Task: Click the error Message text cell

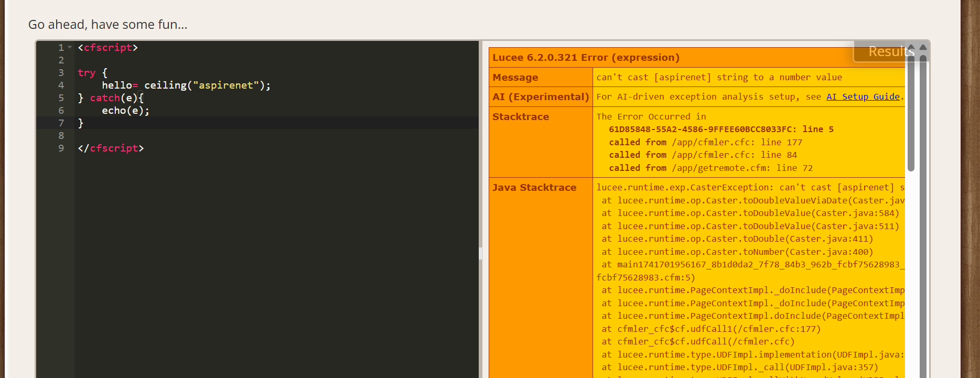Action: pos(719,78)
